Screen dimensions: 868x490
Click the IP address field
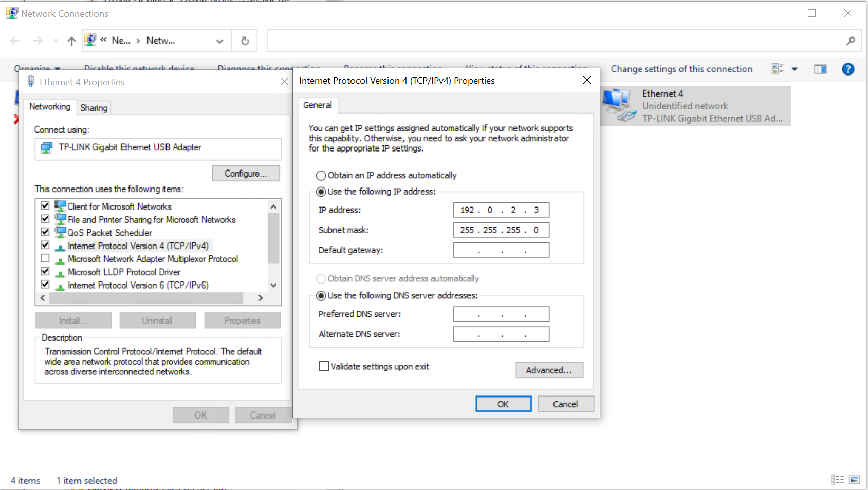(x=501, y=210)
